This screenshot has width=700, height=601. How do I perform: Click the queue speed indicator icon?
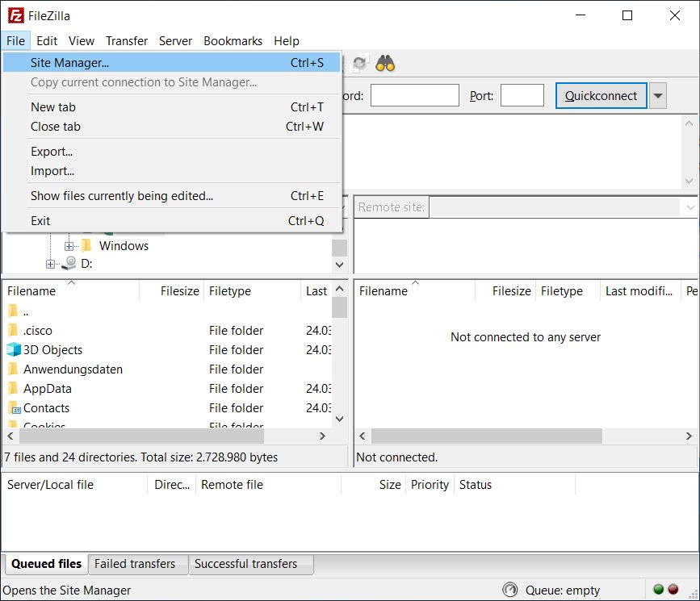coord(509,590)
